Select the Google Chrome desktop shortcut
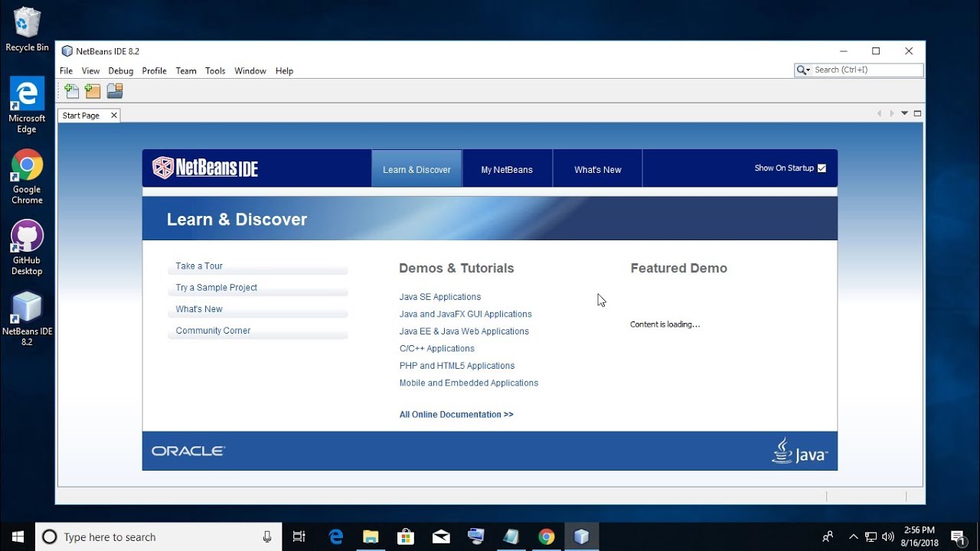Screen dimensions: 980x551 27,177
